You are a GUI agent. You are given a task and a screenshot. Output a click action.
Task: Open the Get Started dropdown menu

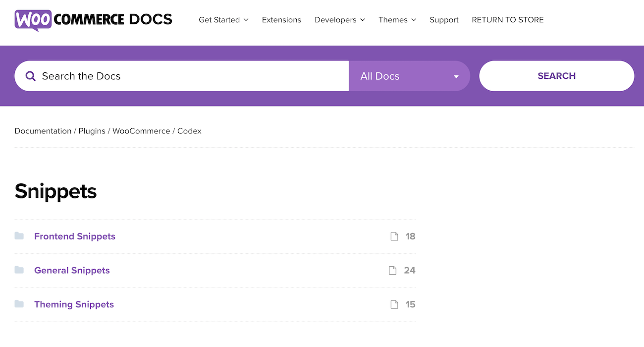click(x=223, y=20)
